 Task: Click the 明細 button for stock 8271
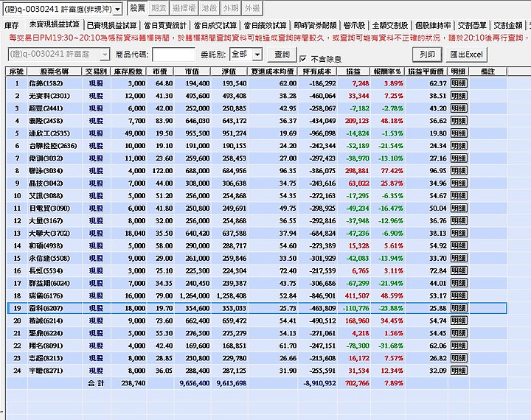(459, 371)
